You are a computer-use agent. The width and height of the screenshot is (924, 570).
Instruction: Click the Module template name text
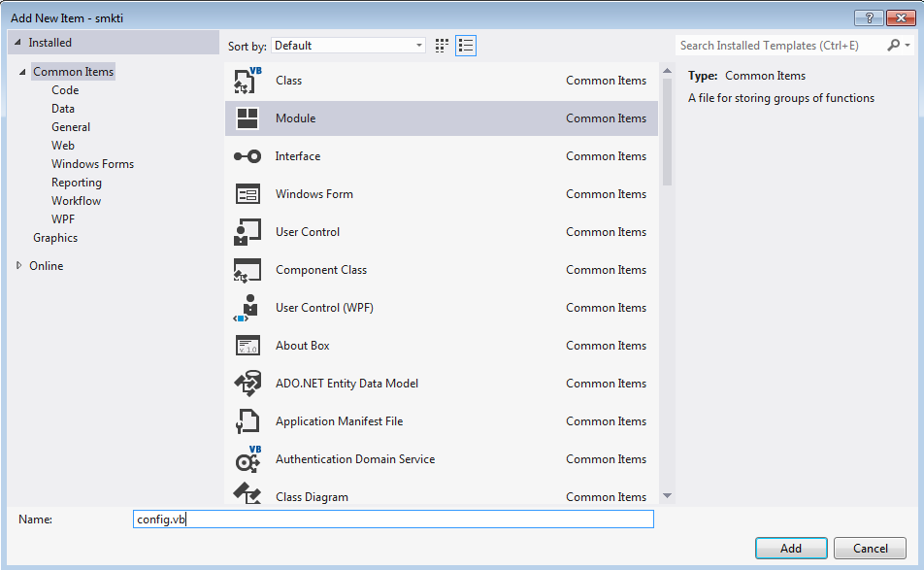pos(295,117)
